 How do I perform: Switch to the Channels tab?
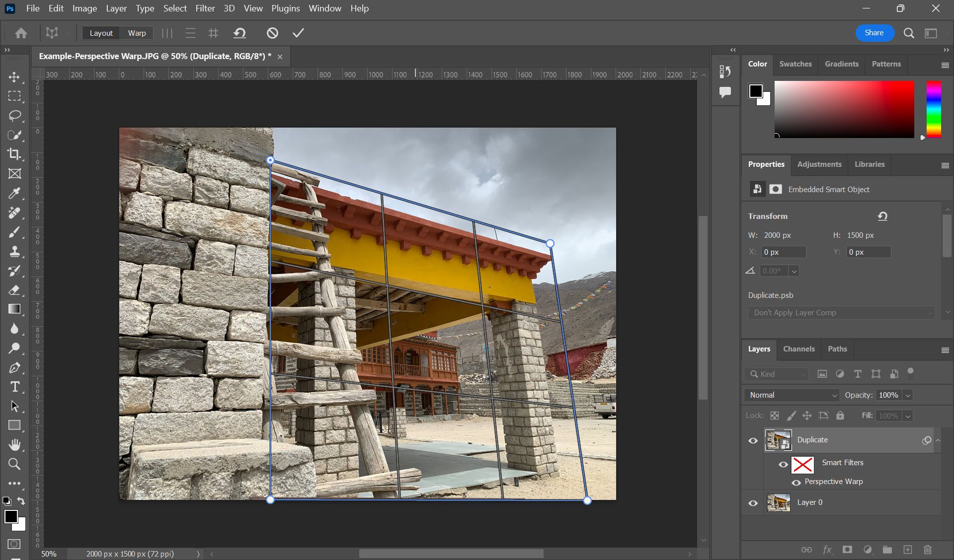(799, 349)
